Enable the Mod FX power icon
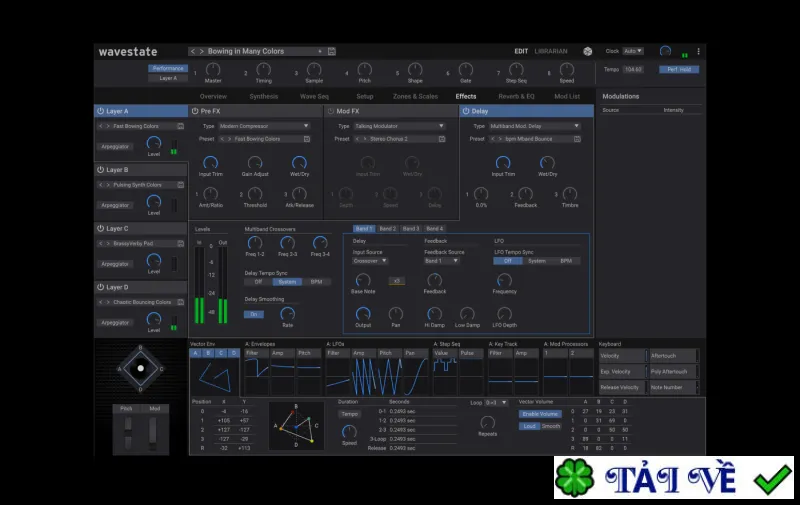Screen dimensions: 800x505 pos(331,111)
